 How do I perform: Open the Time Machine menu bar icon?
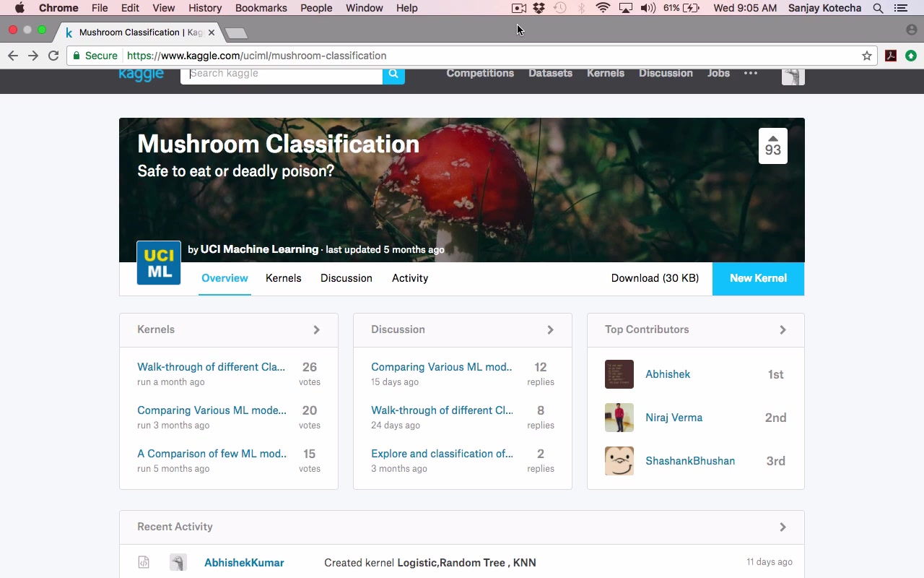560,8
